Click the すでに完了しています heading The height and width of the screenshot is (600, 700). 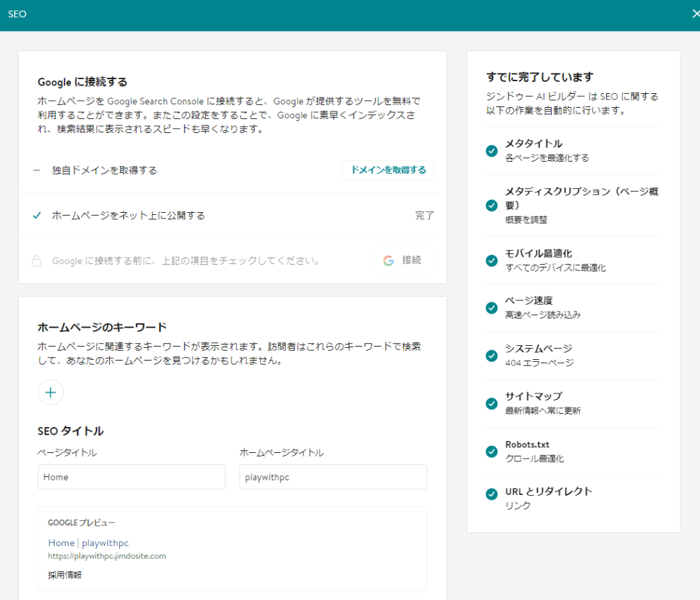pyautogui.click(x=540, y=77)
